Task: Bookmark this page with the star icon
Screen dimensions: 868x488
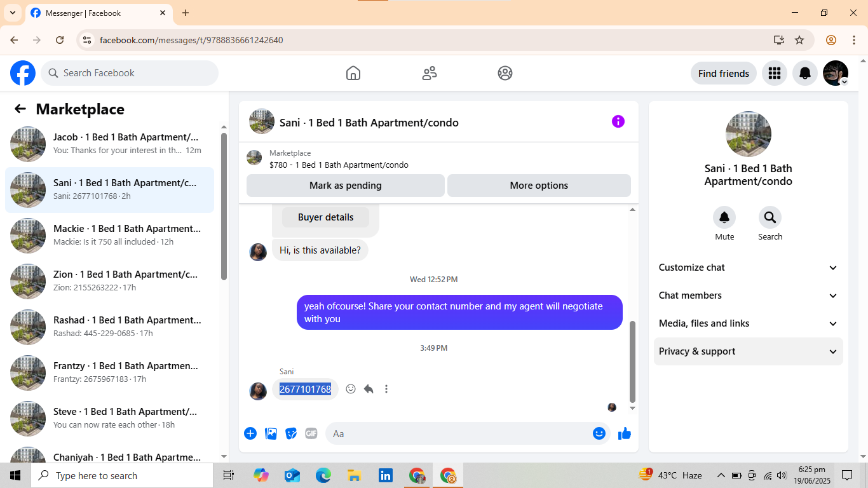Action: (799, 40)
